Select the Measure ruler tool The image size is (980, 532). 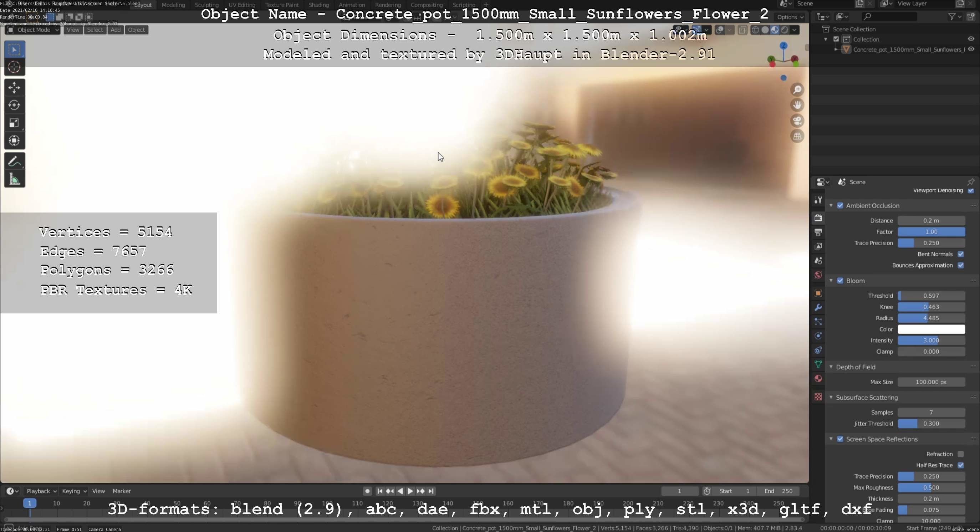point(15,179)
